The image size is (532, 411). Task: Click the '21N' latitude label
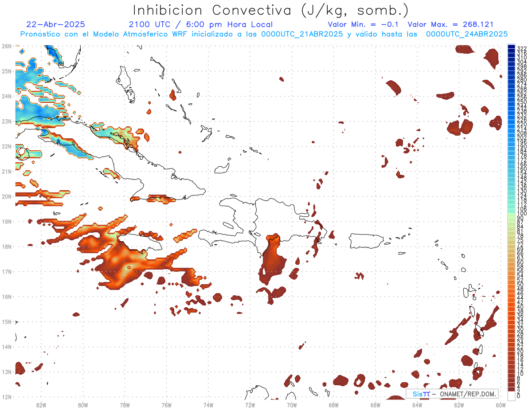6,171
